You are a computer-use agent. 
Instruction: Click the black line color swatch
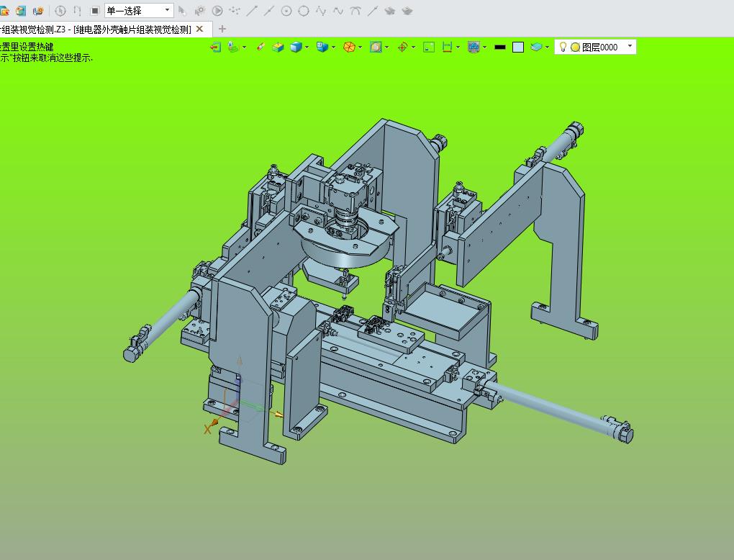coord(500,47)
